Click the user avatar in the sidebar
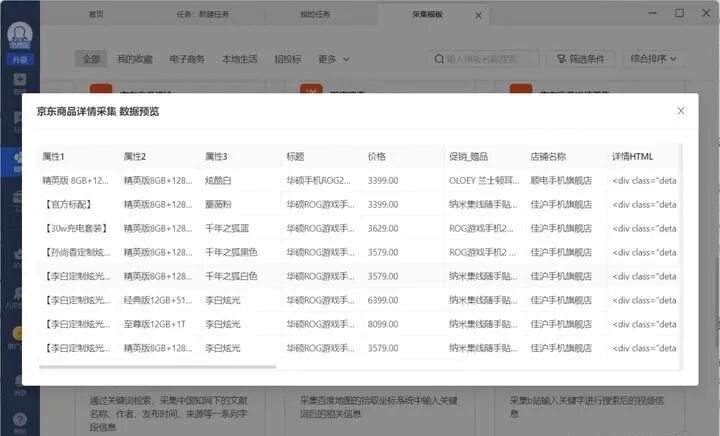Screen dimensions: 720x436 click(x=20, y=35)
